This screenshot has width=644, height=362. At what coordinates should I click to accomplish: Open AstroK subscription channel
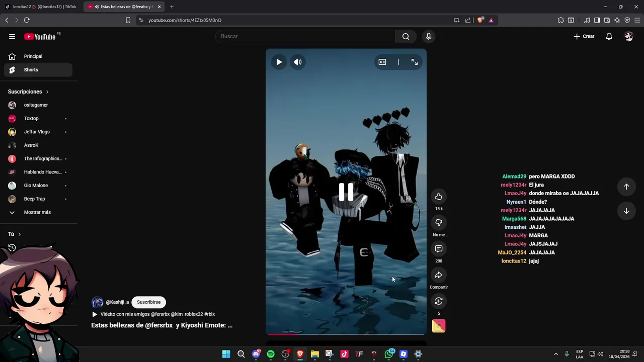click(x=38, y=145)
